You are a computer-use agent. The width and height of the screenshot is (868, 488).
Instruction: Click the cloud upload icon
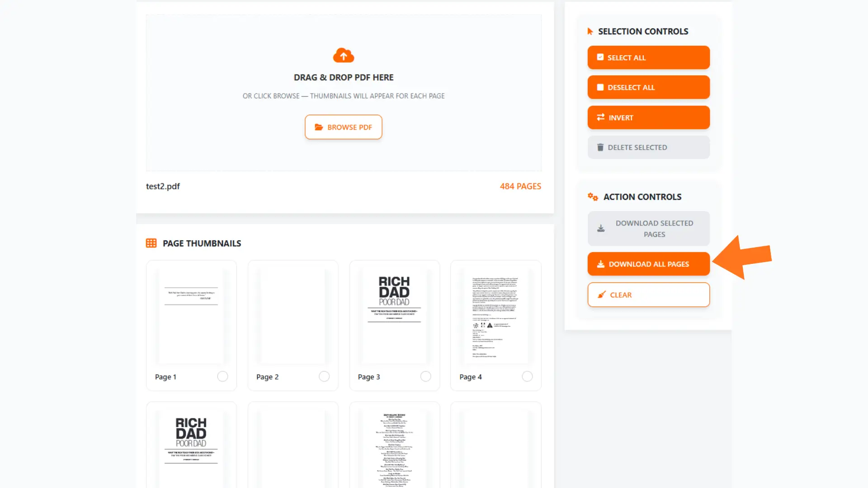click(x=344, y=56)
